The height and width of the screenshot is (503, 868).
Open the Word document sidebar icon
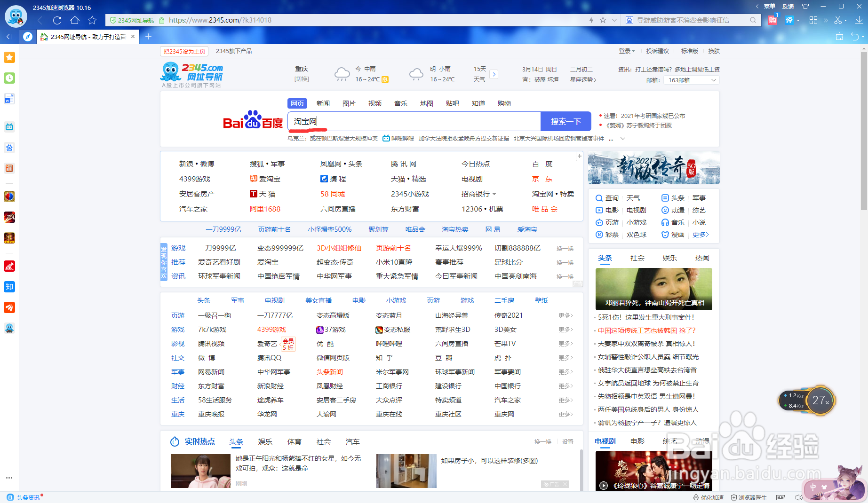(9, 99)
